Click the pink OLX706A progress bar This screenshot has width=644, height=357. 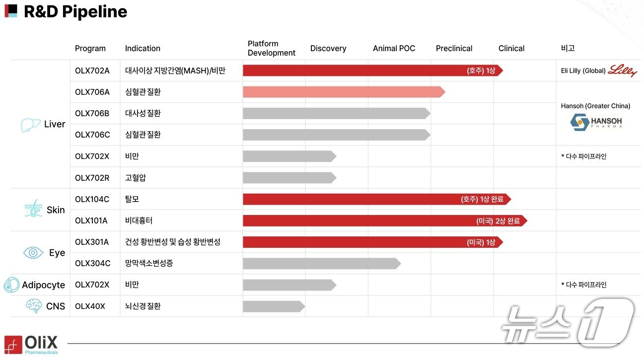(x=343, y=92)
